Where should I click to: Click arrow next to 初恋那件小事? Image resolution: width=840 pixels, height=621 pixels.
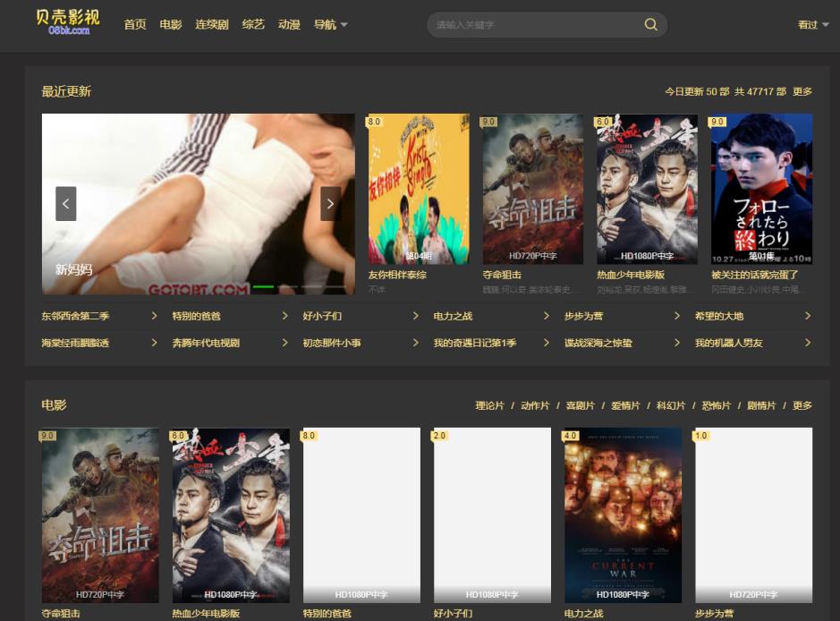(x=416, y=343)
